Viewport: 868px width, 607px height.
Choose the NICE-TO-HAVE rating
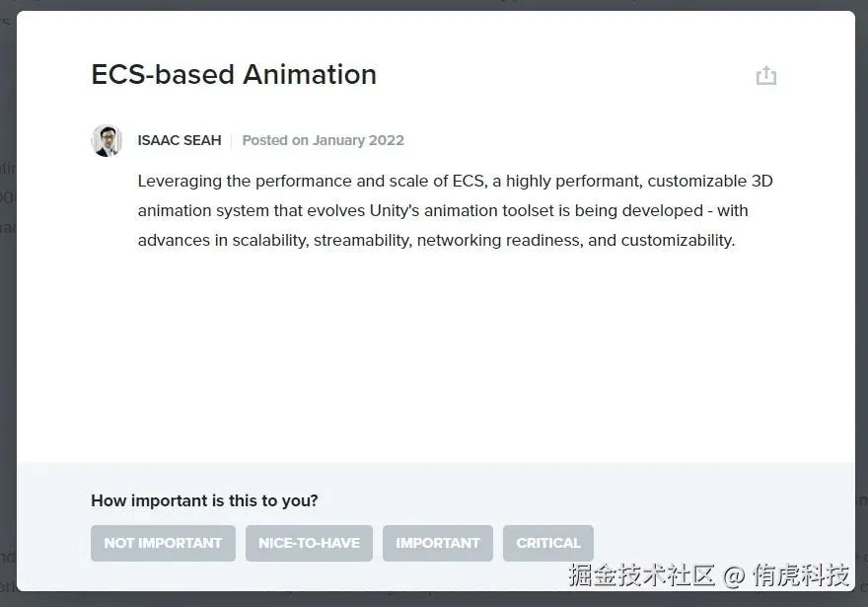tap(309, 543)
